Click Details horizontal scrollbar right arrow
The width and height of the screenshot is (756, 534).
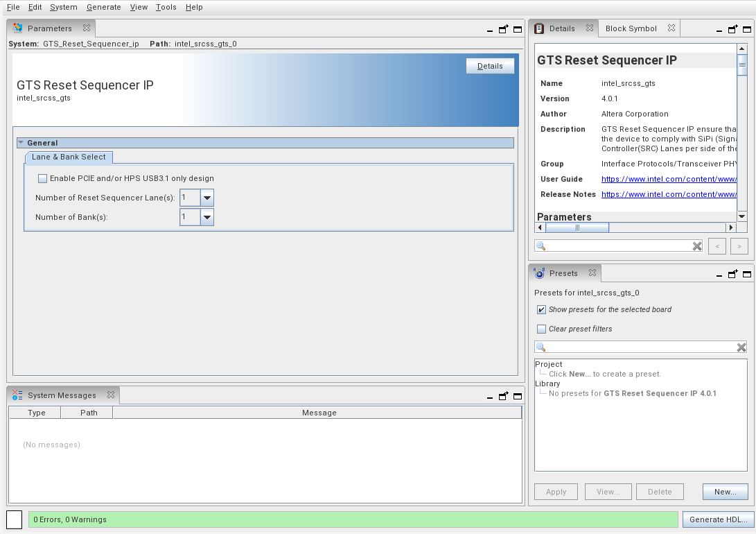[x=731, y=227]
